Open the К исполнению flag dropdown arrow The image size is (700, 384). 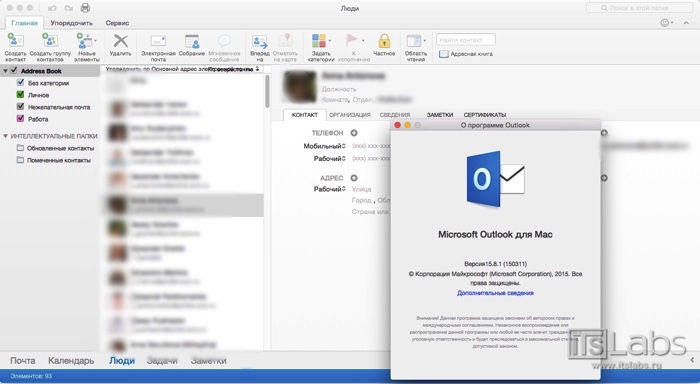[x=363, y=41]
